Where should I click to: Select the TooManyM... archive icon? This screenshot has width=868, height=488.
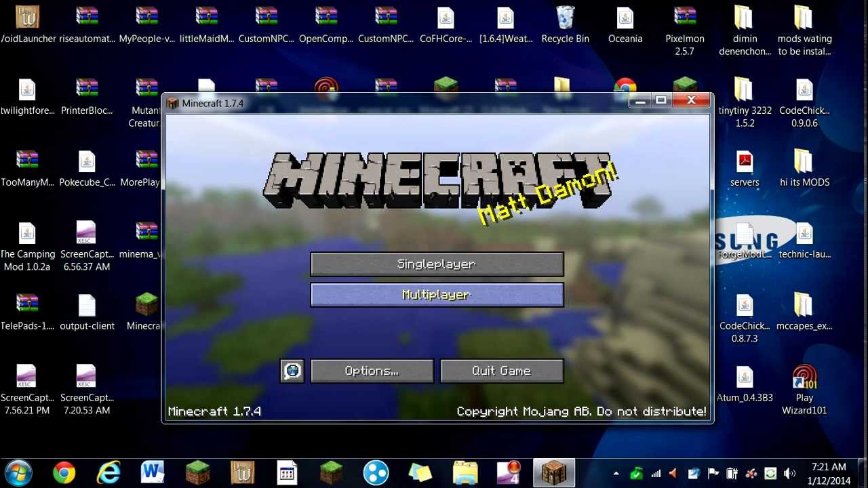[27, 168]
